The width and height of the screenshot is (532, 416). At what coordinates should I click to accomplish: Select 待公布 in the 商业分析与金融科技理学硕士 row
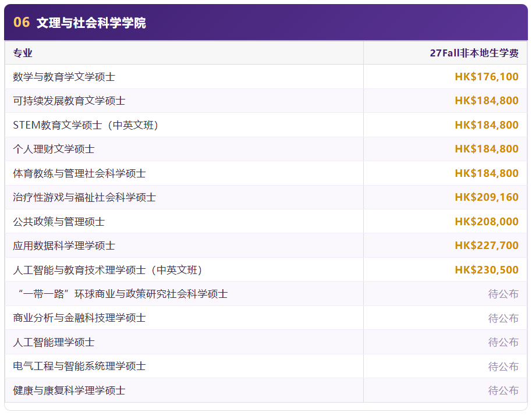coord(503,318)
